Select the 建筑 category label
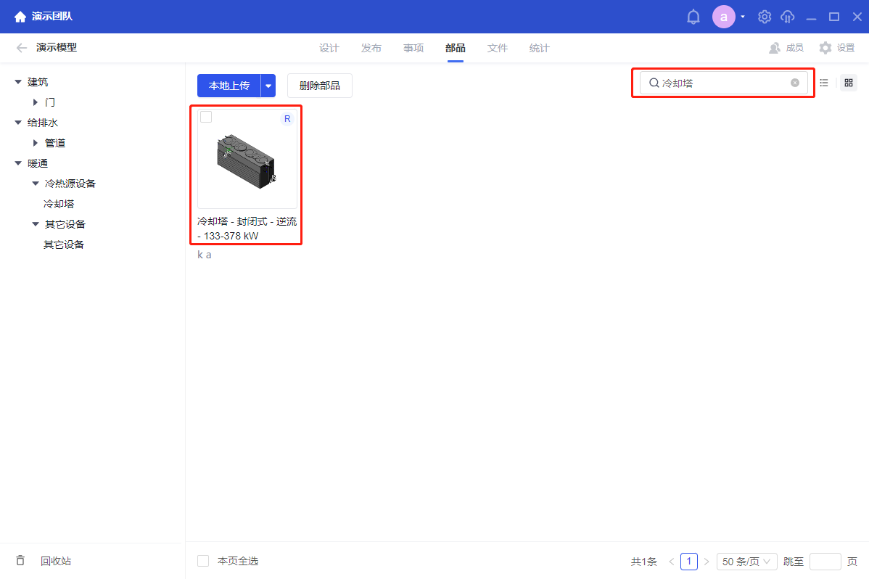The image size is (869, 579). tap(38, 82)
